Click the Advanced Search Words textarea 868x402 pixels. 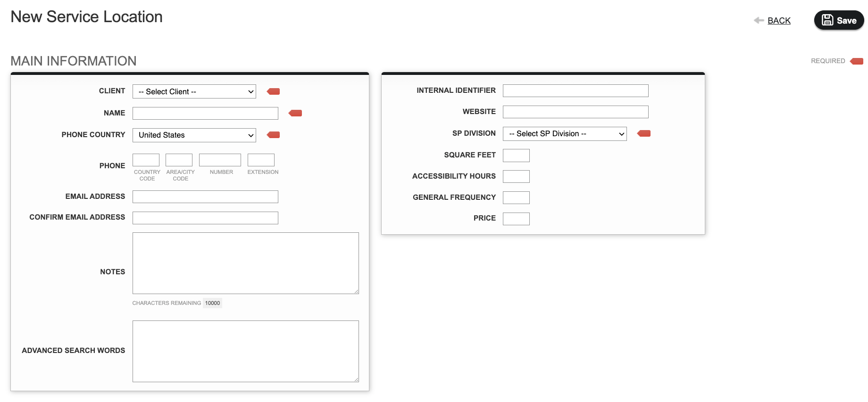[246, 351]
